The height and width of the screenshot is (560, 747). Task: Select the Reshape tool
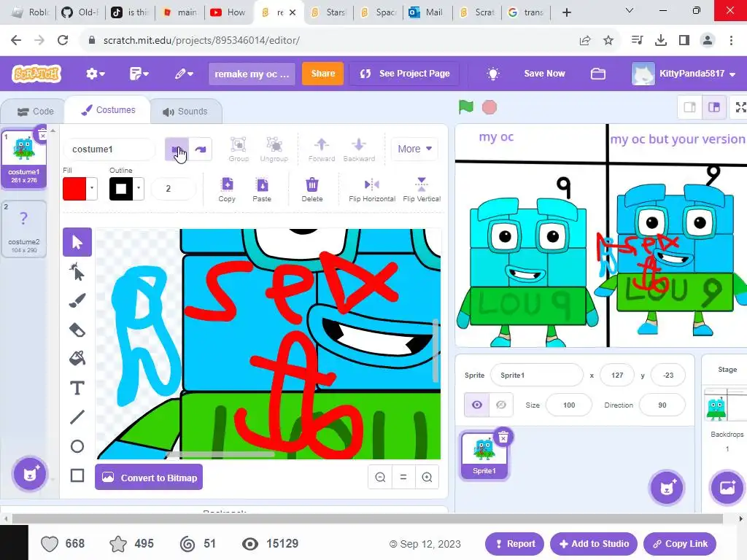point(77,272)
